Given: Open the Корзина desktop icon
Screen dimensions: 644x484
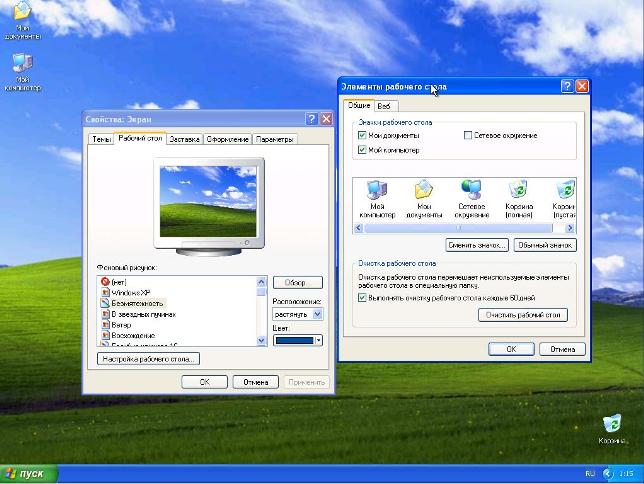Looking at the screenshot, I should click(x=612, y=430).
